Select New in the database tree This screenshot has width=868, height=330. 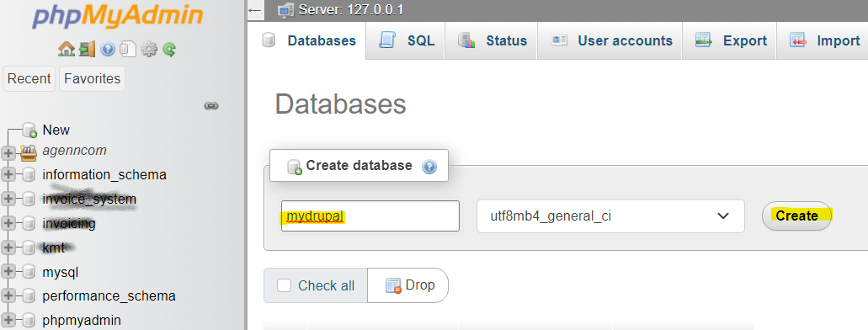[56, 130]
